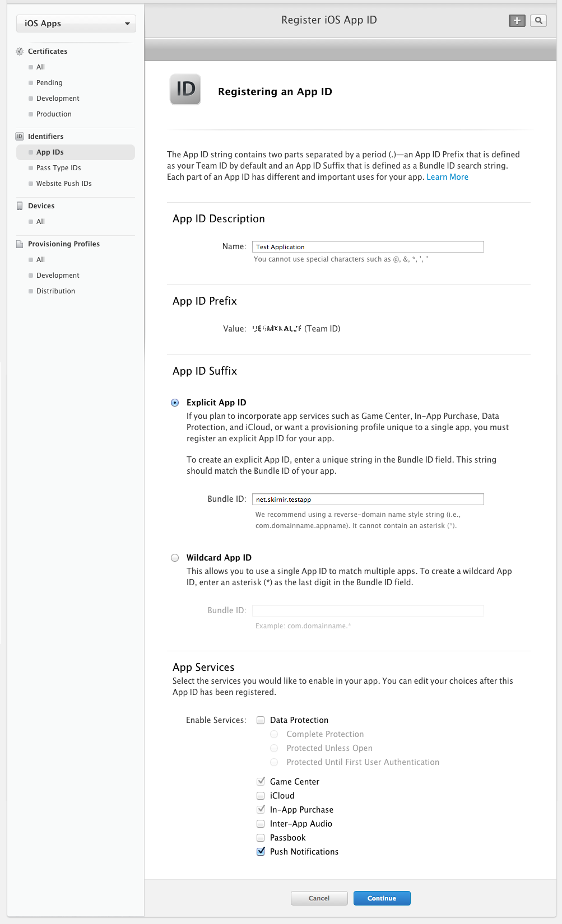This screenshot has width=562, height=924.
Task: Open the iOS Apps platform dropdown
Action: point(76,24)
